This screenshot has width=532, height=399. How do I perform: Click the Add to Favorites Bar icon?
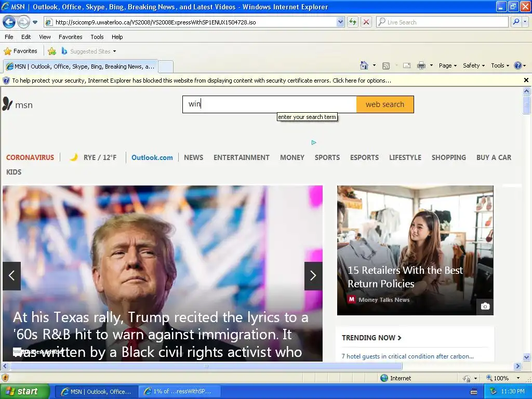pos(52,51)
